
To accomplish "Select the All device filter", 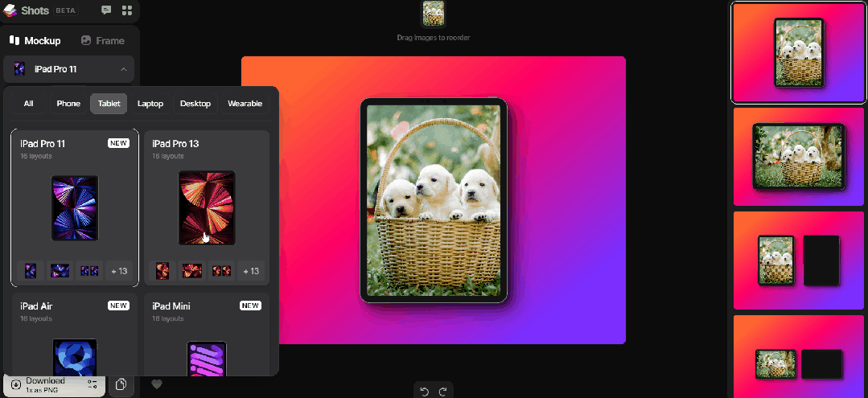I will 28,104.
